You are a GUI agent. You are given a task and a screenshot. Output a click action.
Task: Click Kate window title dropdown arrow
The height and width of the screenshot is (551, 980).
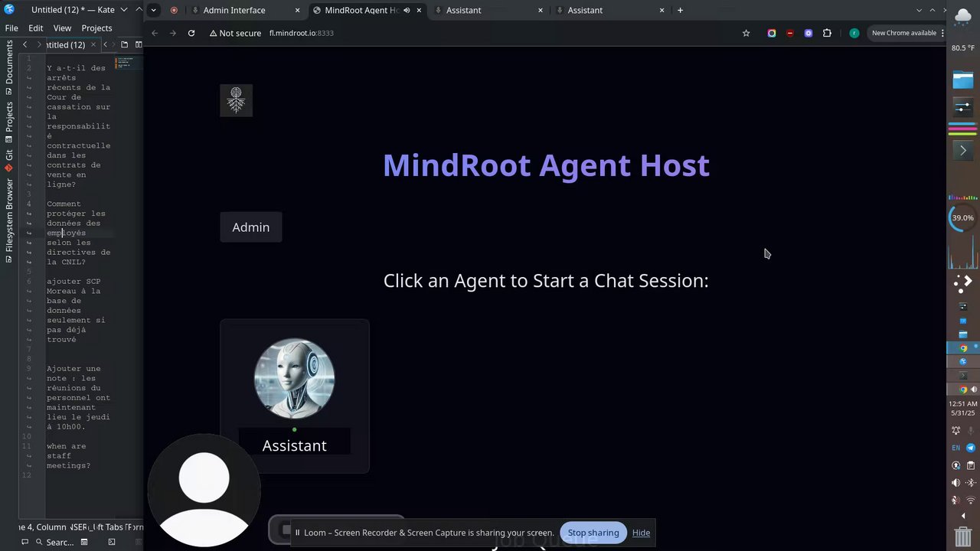(x=123, y=10)
